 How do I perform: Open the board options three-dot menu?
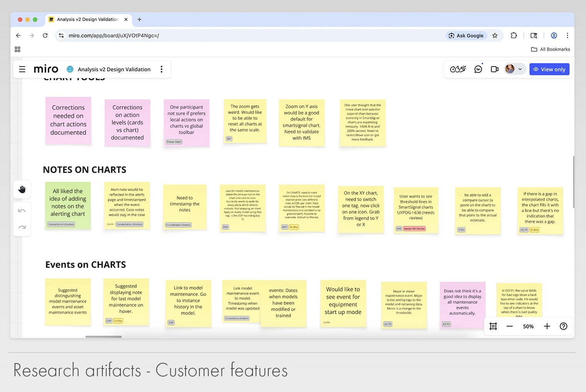[x=162, y=69]
